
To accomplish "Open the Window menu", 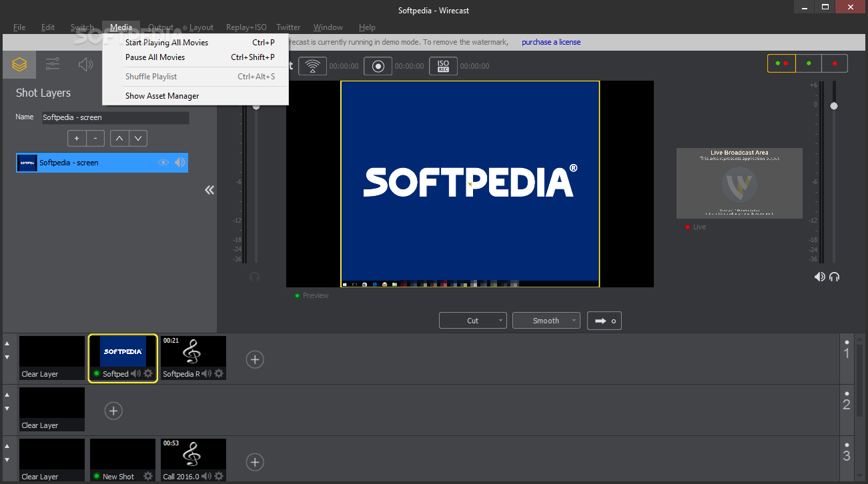I will point(328,27).
